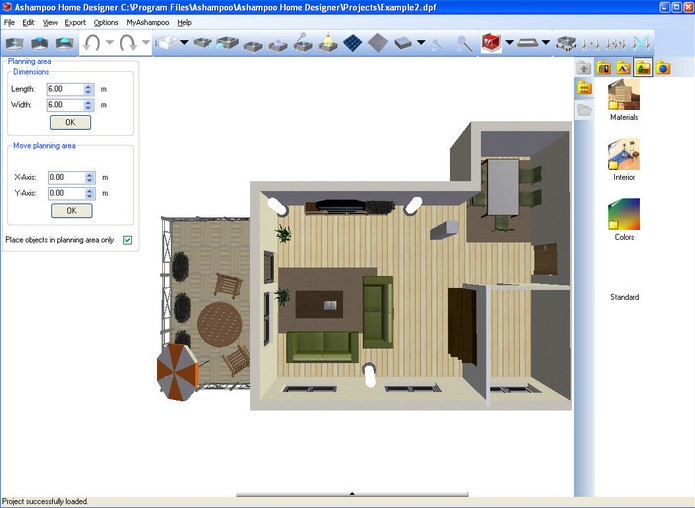Click the delete dimension icon with cross
Image resolution: width=695 pixels, height=508 pixels.
pos(641,43)
